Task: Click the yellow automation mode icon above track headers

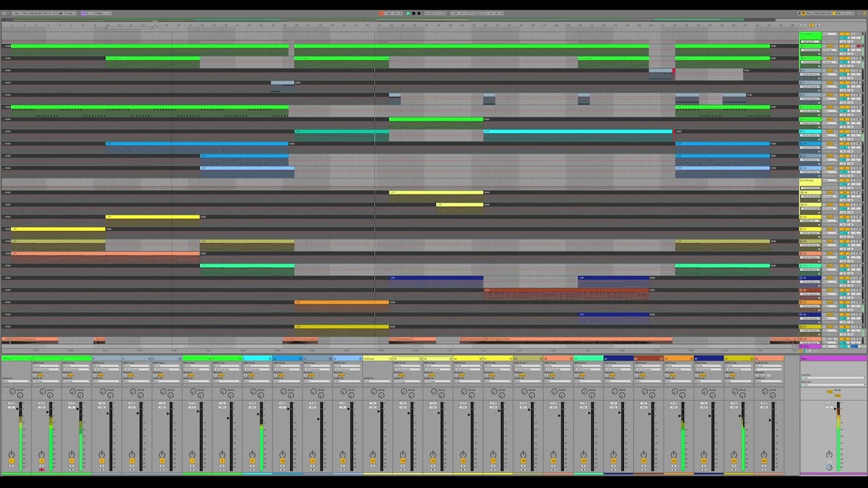Action: click(811, 25)
